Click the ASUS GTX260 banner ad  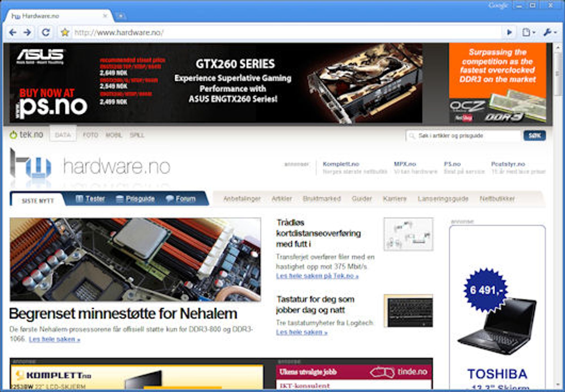pyautogui.click(x=216, y=83)
